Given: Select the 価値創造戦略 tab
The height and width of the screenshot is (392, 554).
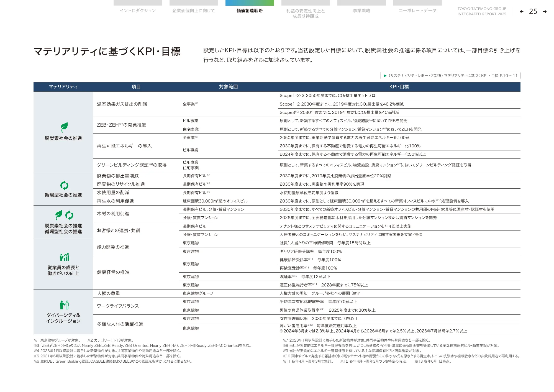Looking at the screenshot, I should pos(250,11).
